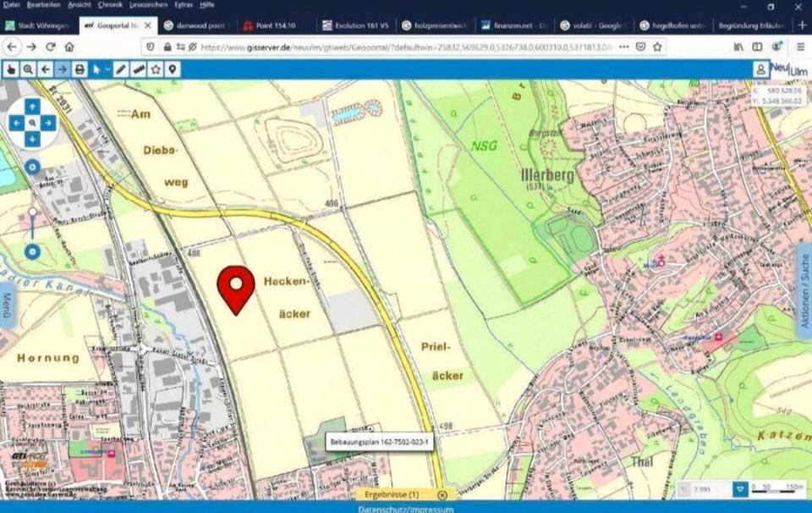Select the pencil drawing tool
Viewport: 812px width, 513px height.
click(122, 69)
